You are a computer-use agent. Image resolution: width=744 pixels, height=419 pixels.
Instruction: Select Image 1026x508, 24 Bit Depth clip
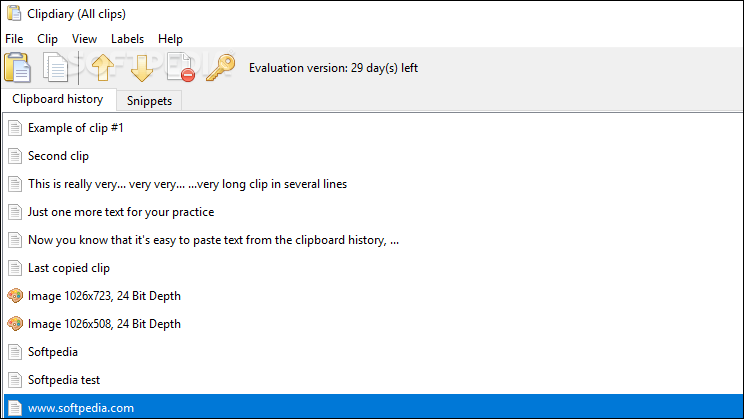pos(373,324)
